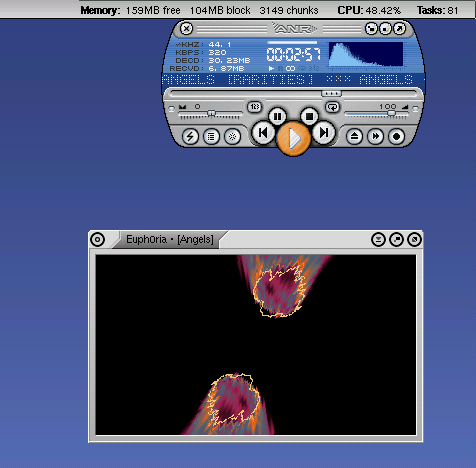This screenshot has width=476, height=468.
Task: Stop playback with the square button
Action: (x=309, y=116)
